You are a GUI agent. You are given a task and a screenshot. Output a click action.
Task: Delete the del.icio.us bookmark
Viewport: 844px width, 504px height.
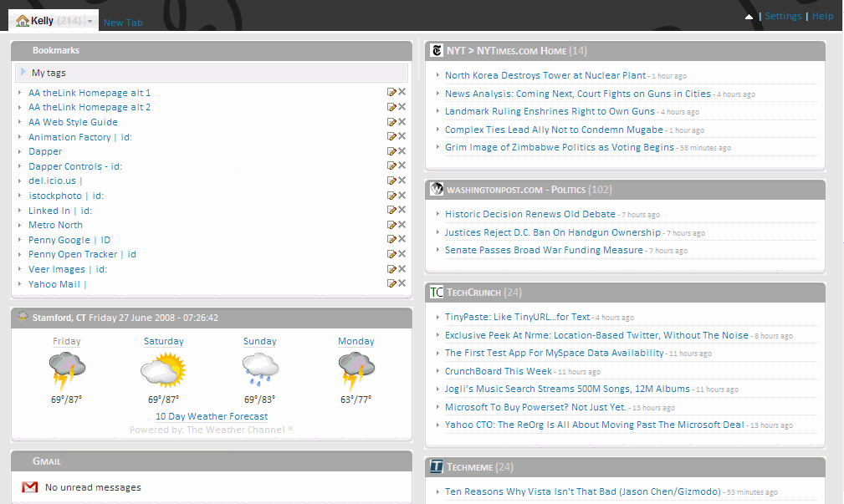click(x=402, y=181)
